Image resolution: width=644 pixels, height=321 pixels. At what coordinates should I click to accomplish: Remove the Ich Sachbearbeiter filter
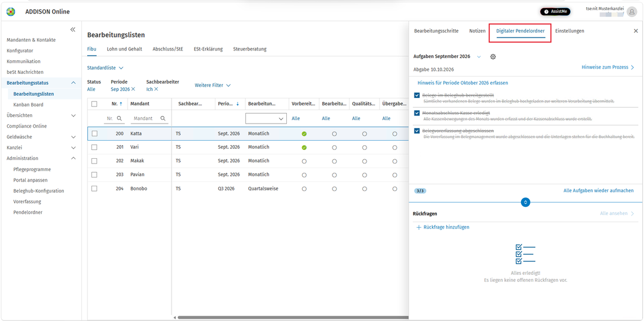pyautogui.click(x=156, y=89)
